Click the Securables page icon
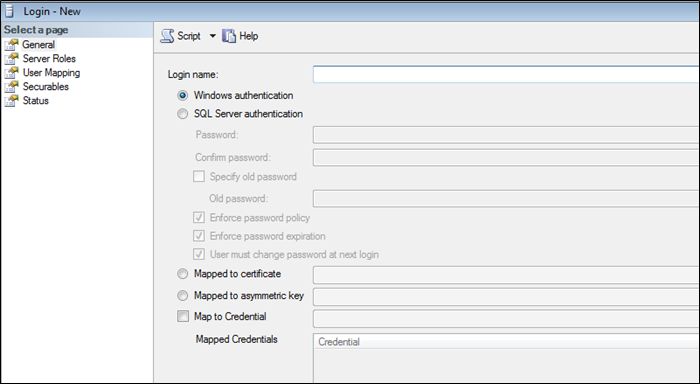Viewport: 700px width, 384px height. [x=12, y=86]
